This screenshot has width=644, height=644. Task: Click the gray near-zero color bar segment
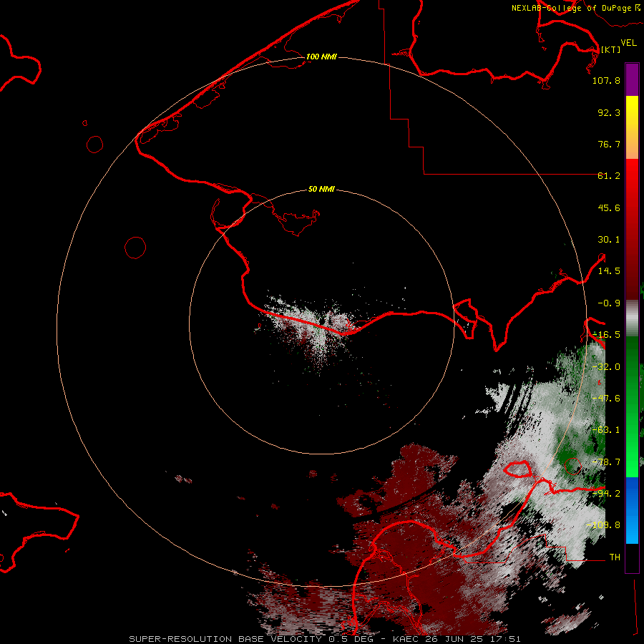point(632,318)
